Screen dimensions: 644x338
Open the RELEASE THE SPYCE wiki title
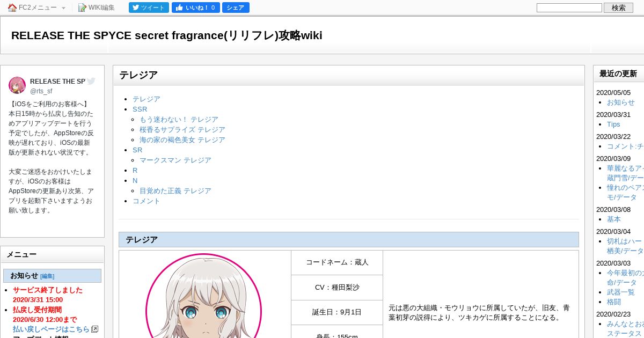tap(167, 35)
